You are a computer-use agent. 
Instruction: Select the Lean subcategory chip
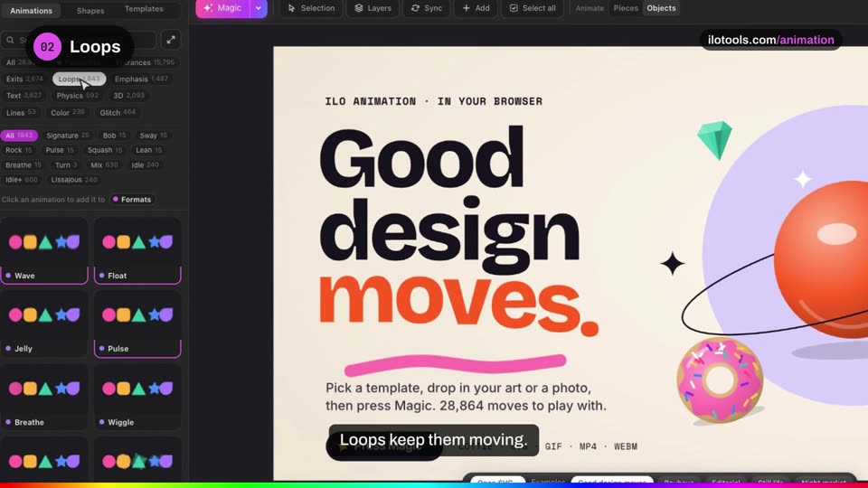click(148, 150)
